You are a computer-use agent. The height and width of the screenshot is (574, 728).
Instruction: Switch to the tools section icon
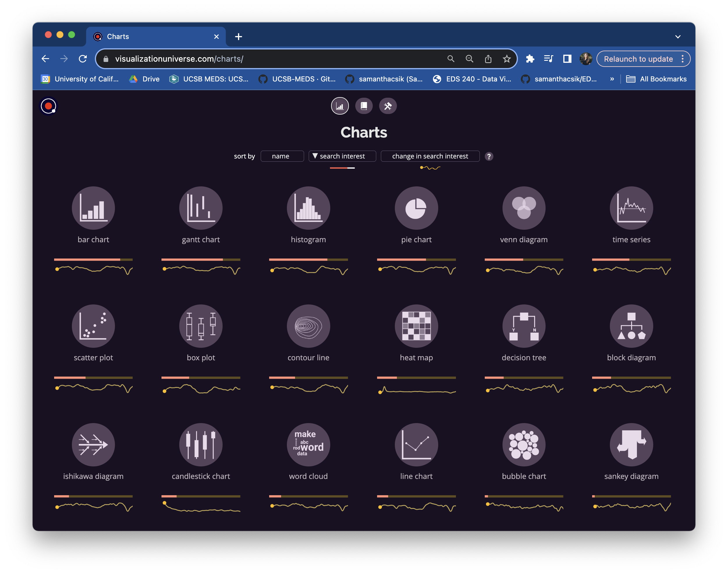point(388,106)
